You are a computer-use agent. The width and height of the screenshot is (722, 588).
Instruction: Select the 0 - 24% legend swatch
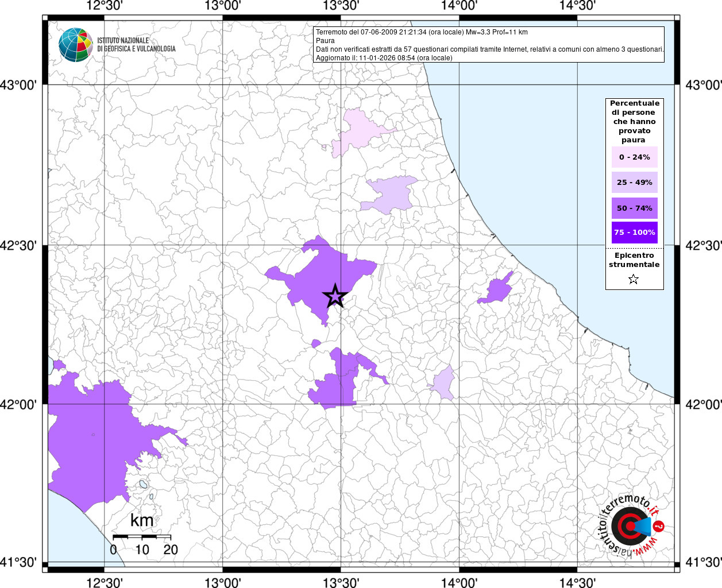634,157
